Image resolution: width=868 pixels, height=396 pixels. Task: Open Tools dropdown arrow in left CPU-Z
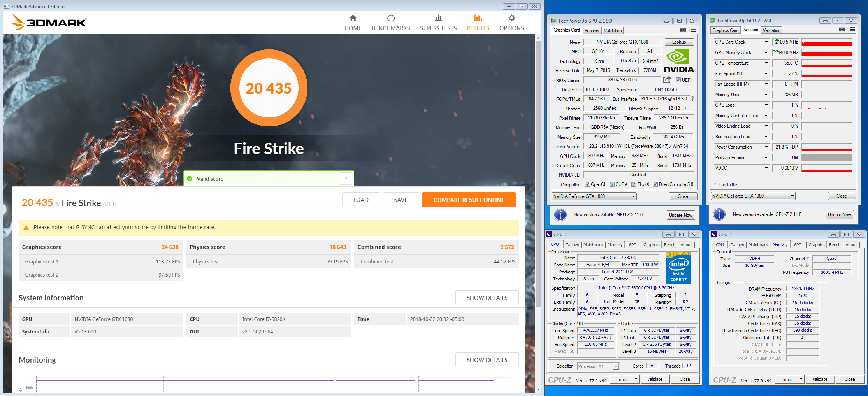coord(636,379)
